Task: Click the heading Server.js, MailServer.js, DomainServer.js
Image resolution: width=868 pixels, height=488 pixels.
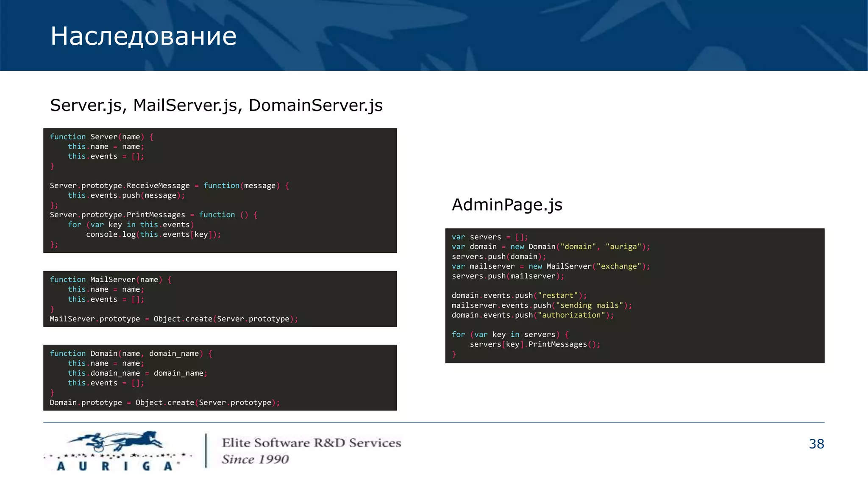Action: tap(216, 105)
